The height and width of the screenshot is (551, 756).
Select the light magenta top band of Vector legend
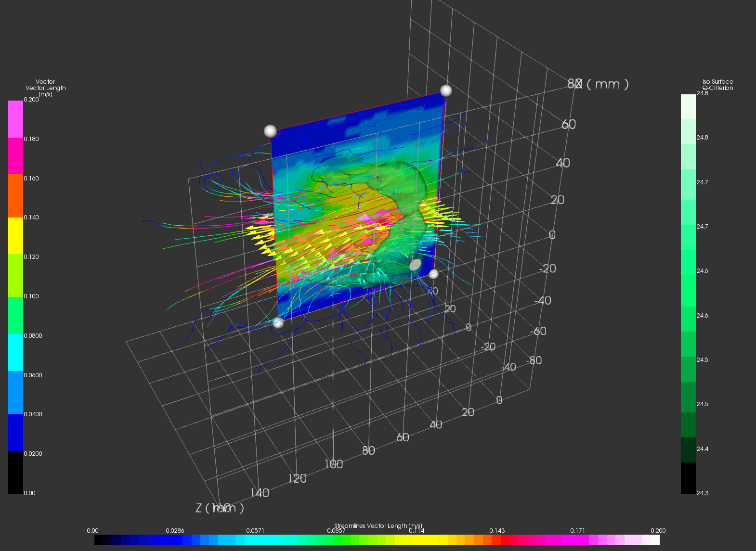click(x=15, y=119)
